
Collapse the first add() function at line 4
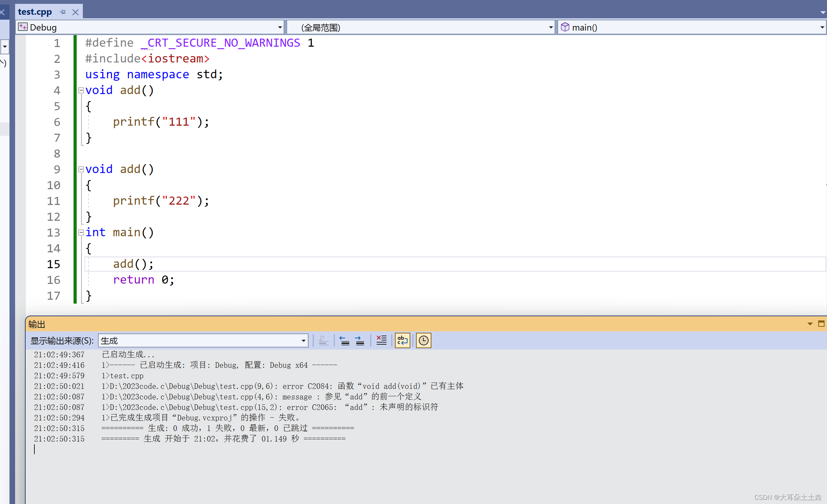click(81, 91)
